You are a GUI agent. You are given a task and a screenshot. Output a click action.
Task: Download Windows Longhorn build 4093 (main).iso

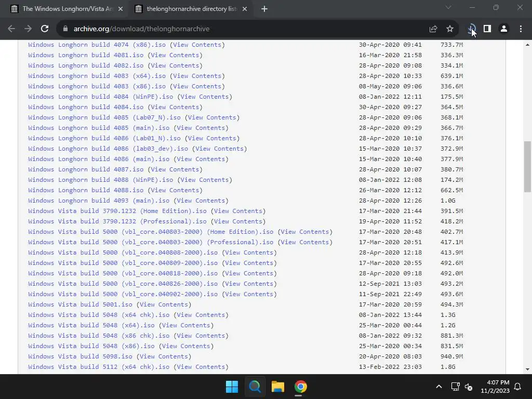point(99,201)
